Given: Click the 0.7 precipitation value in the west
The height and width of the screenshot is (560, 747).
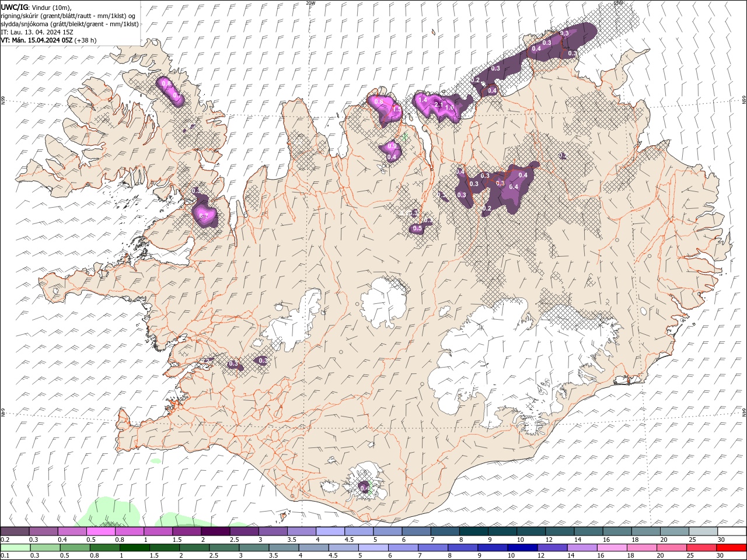Looking at the screenshot, I should click(204, 216).
